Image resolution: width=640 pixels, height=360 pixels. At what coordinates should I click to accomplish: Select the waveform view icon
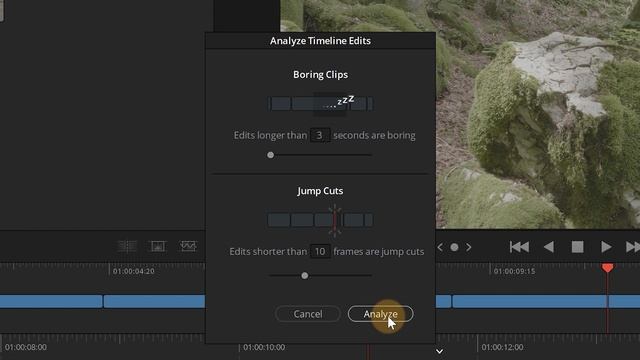[x=188, y=246]
